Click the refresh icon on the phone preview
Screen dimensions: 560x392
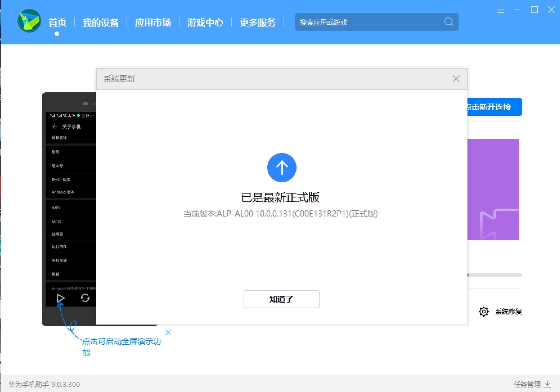[85, 298]
